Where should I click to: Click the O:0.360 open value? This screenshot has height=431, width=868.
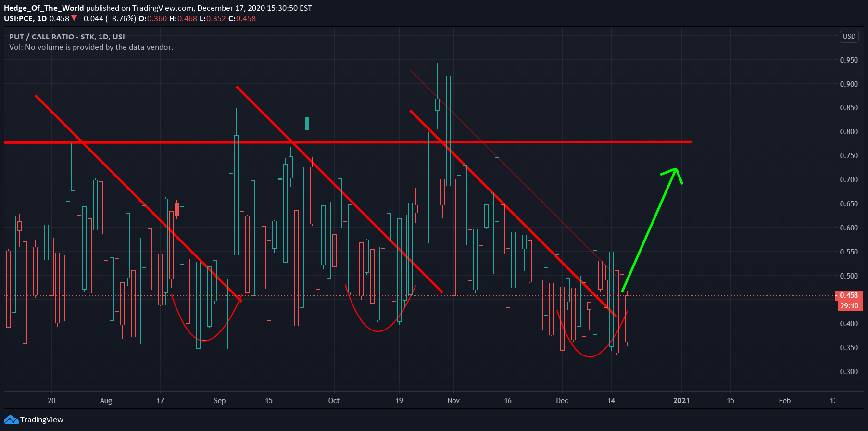[x=152, y=19]
